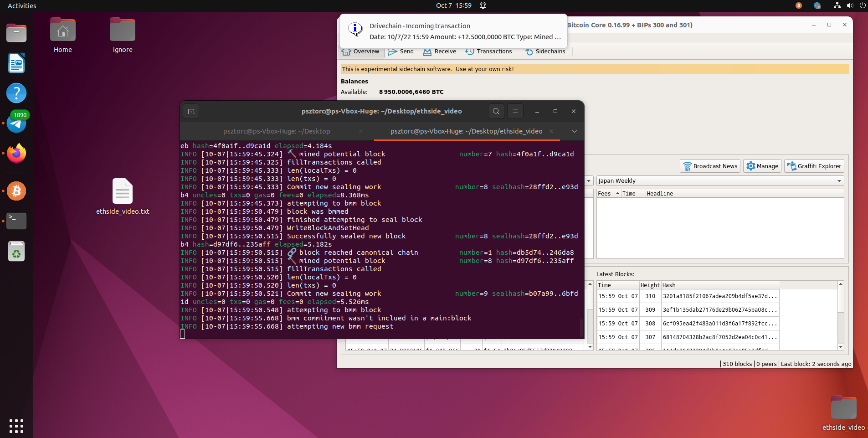
Task: Select the ethside_video.txt file on the desktop
Action: [x=123, y=196]
